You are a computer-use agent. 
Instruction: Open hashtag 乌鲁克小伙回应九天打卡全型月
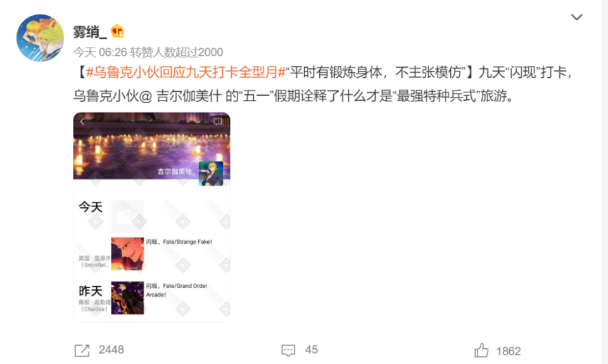[186, 72]
